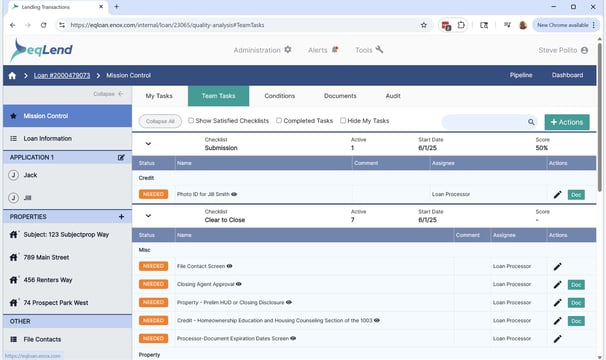
Task: Click the Mission Control star icon
Action: point(14,116)
